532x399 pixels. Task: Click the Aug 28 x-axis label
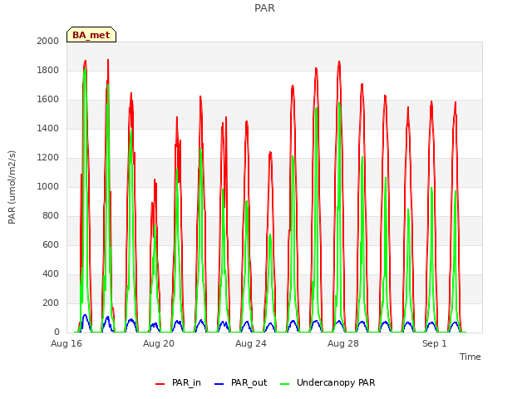click(343, 343)
